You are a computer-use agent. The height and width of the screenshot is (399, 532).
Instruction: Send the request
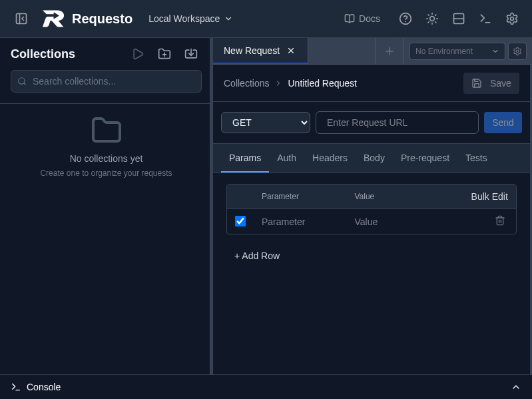click(x=503, y=123)
